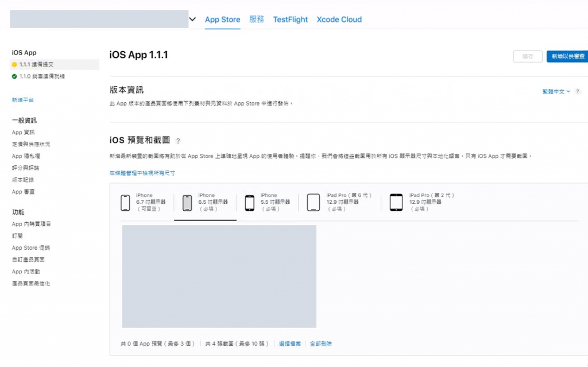
Task: Select iPhone 6.5 吋顯示器 device tab
Action: pyautogui.click(x=205, y=202)
